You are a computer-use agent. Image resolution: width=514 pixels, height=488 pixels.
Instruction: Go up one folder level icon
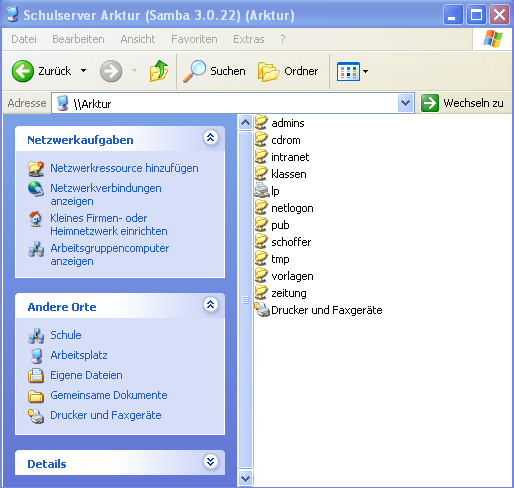[x=159, y=71]
